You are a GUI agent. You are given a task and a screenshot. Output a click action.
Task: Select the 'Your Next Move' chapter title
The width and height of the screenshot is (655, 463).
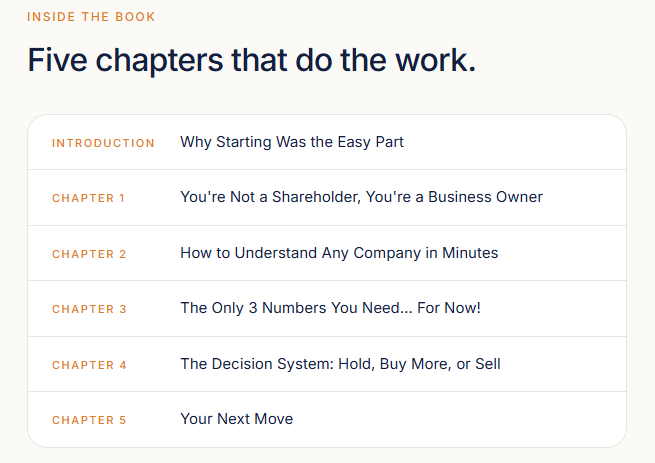pos(236,419)
